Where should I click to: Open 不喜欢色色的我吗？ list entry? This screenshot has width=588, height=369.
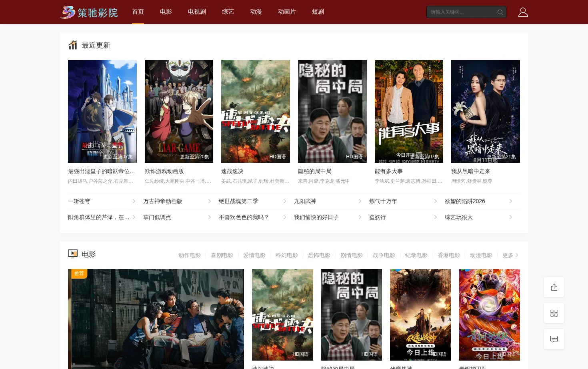(253, 217)
